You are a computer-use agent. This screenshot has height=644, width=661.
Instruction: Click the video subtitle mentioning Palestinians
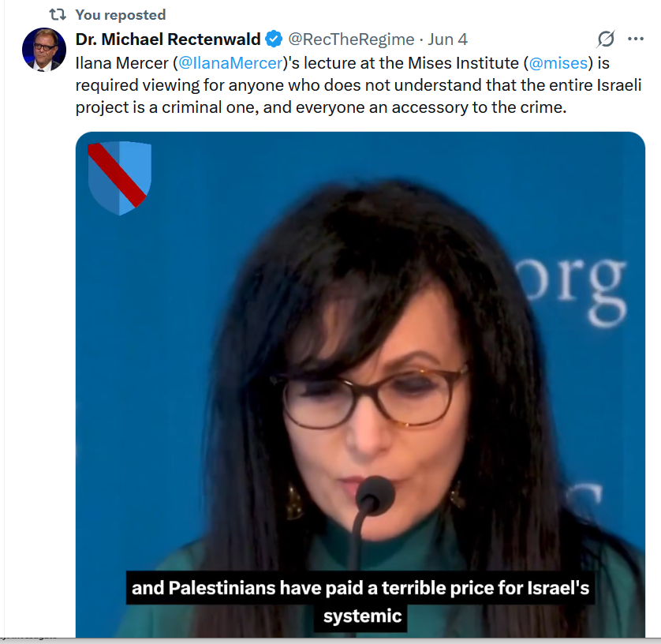(x=360, y=588)
